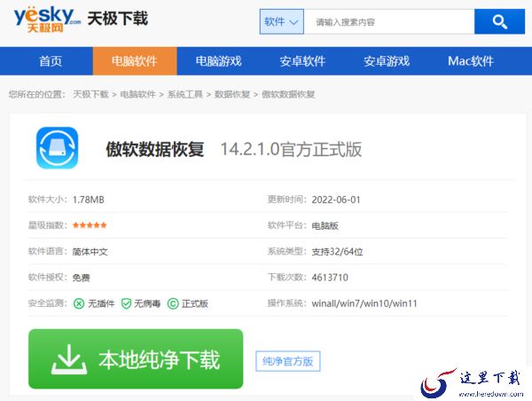
Task: Click the 支持32/64位 system type value
Action: coord(337,252)
